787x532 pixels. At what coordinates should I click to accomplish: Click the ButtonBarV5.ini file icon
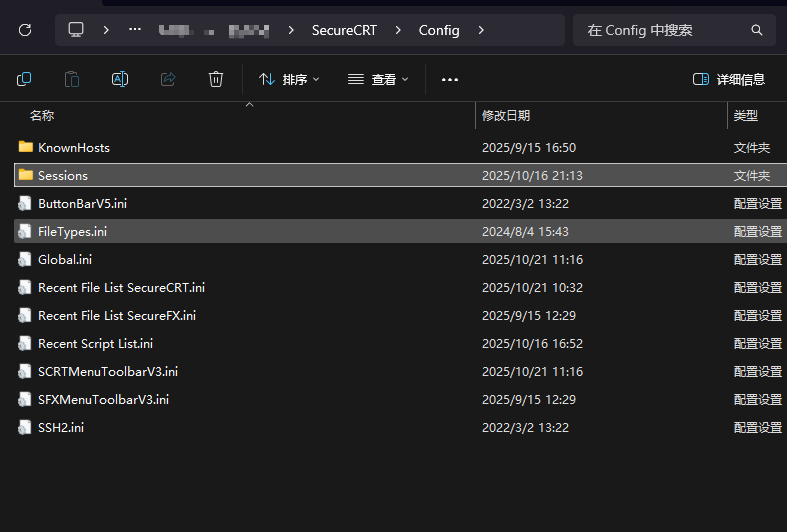[25, 203]
